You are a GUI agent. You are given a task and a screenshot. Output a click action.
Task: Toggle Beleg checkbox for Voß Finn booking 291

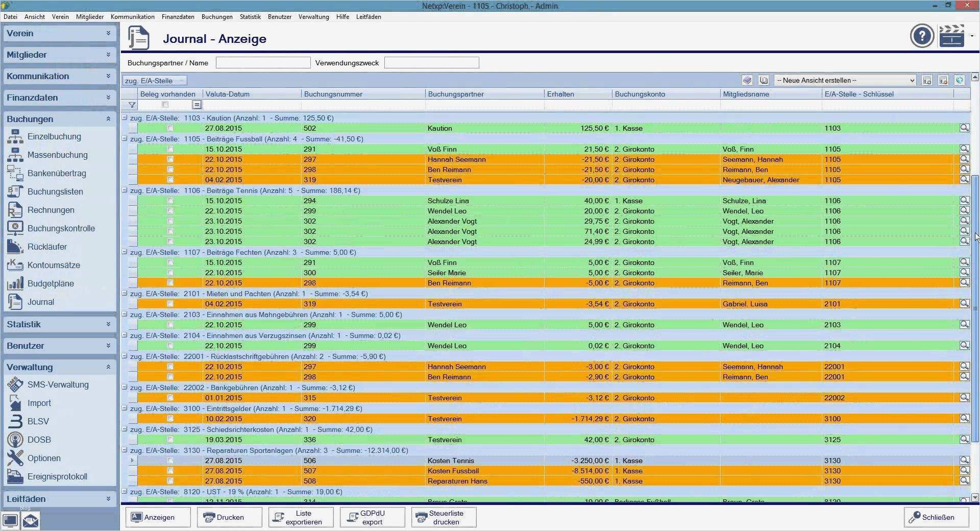tap(170, 150)
